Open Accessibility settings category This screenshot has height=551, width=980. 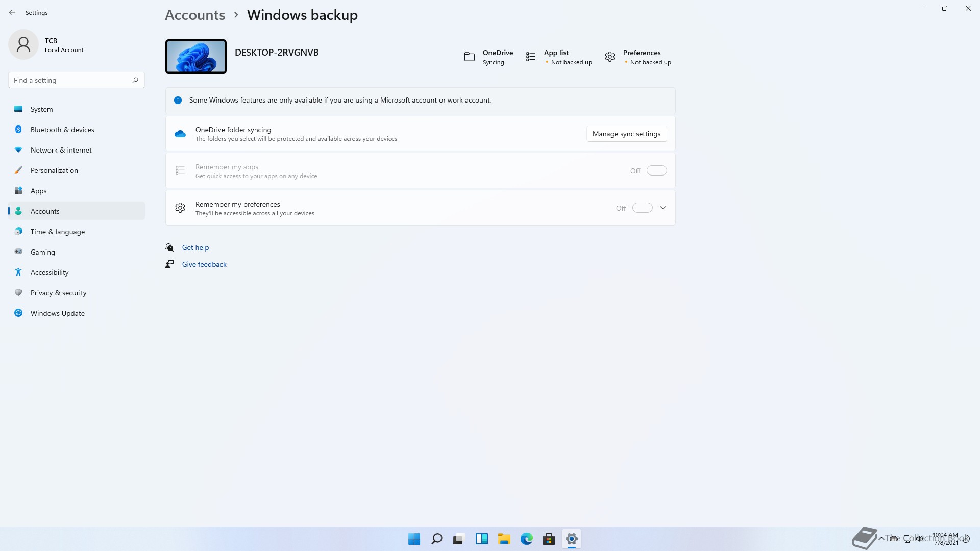click(77, 272)
